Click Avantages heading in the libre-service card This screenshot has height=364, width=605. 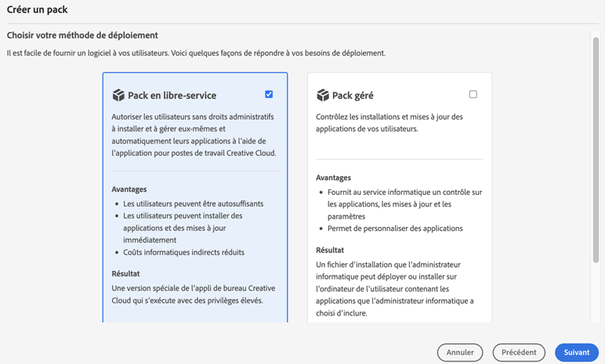tap(129, 189)
